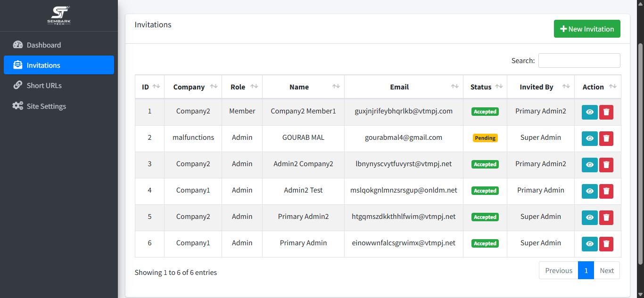This screenshot has width=644, height=298.
Task: View invitation with ID 6
Action: [x=589, y=244]
